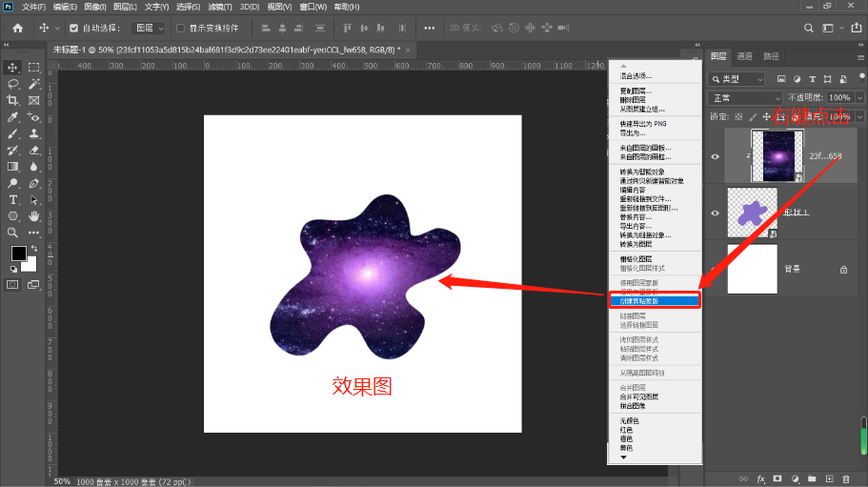Select the Hand tool

click(33, 216)
